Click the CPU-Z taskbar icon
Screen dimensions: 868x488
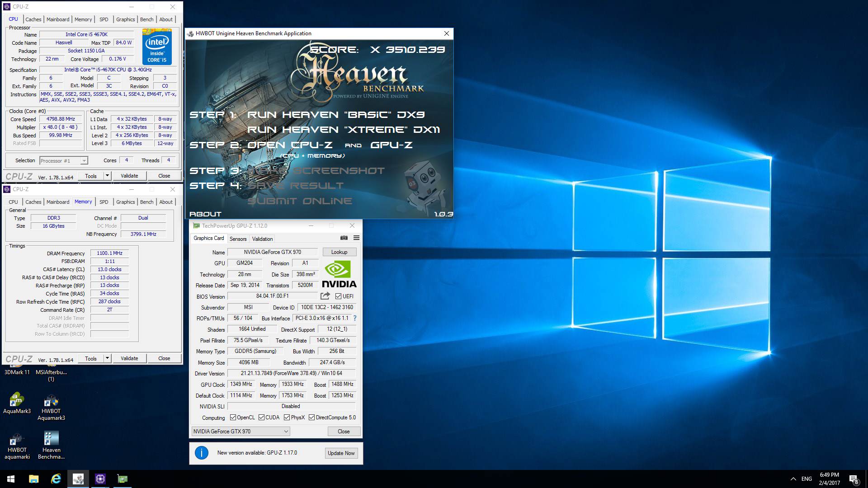(100, 479)
